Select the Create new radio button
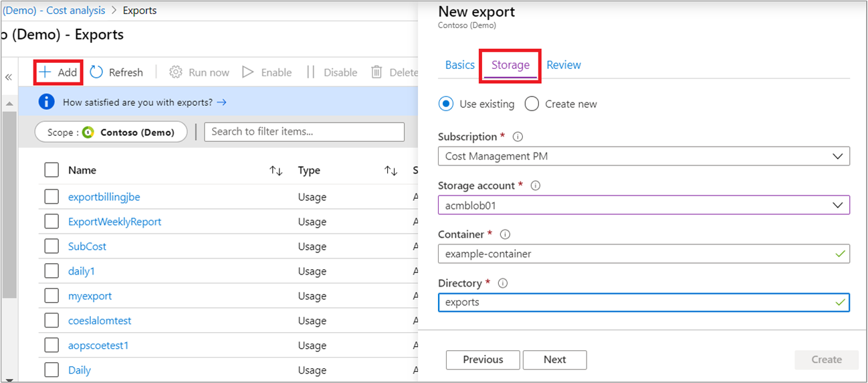The width and height of the screenshot is (868, 383). (532, 104)
